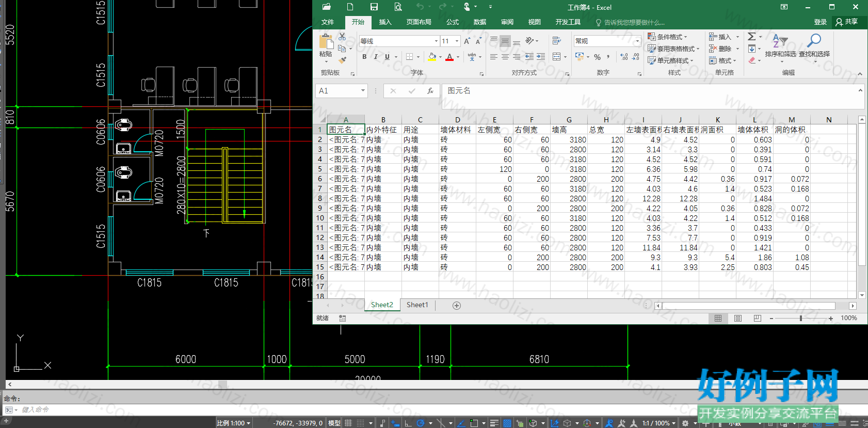This screenshot has width=868, height=428.
Task: Apply red font color
Action: (x=449, y=57)
